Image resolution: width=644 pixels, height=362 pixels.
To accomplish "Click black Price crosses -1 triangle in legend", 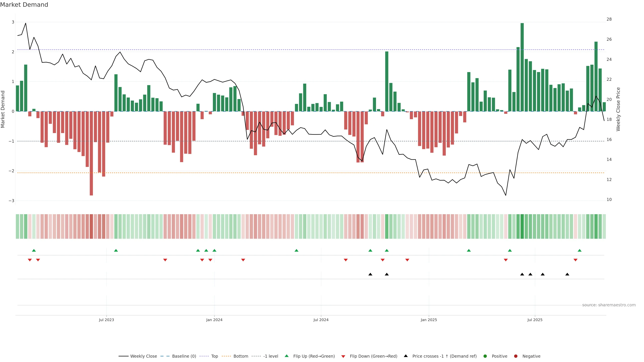I will pyautogui.click(x=406, y=356).
